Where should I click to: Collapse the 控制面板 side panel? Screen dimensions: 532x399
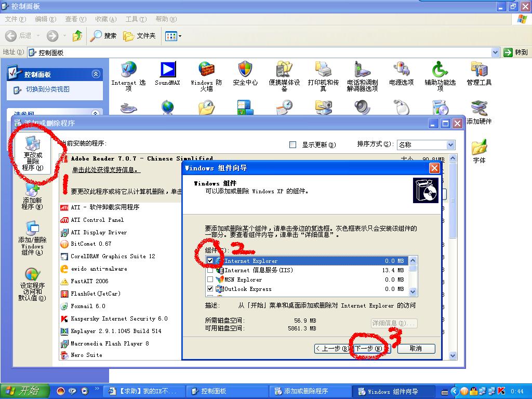[96, 74]
